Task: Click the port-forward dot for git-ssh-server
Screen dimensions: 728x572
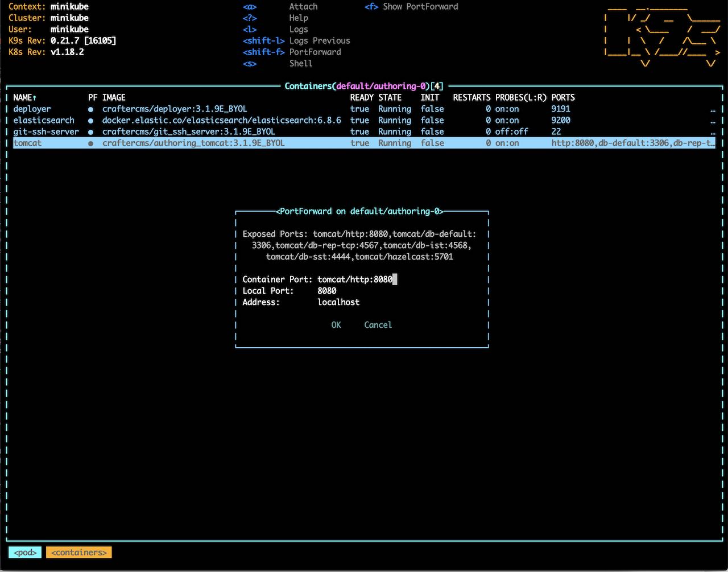Action: (x=91, y=131)
